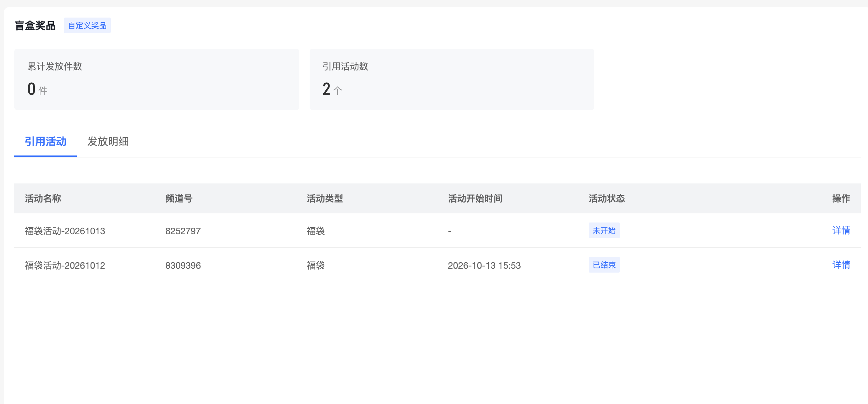868x404 pixels.
Task: Click the 已结束 status badge
Action: (x=604, y=265)
